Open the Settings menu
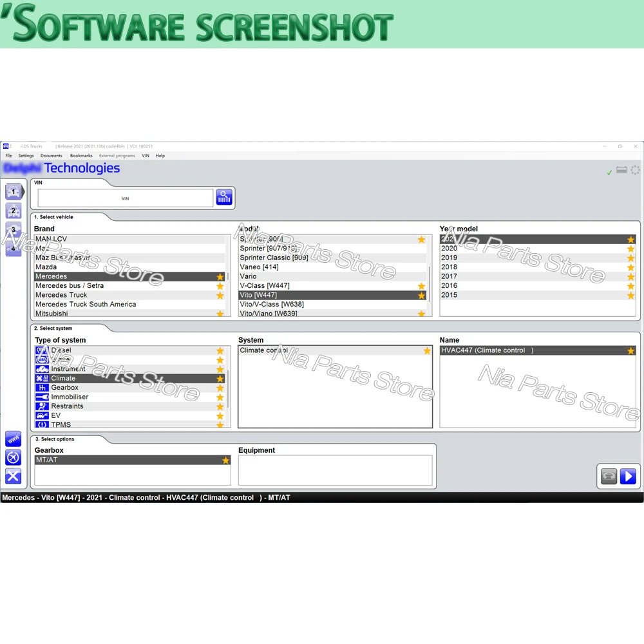This screenshot has width=644, height=644. click(x=26, y=156)
